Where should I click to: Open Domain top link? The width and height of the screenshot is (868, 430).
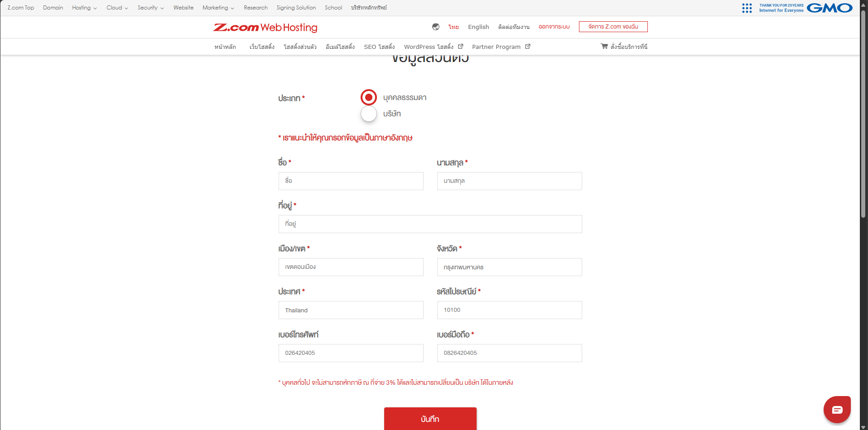coord(53,8)
